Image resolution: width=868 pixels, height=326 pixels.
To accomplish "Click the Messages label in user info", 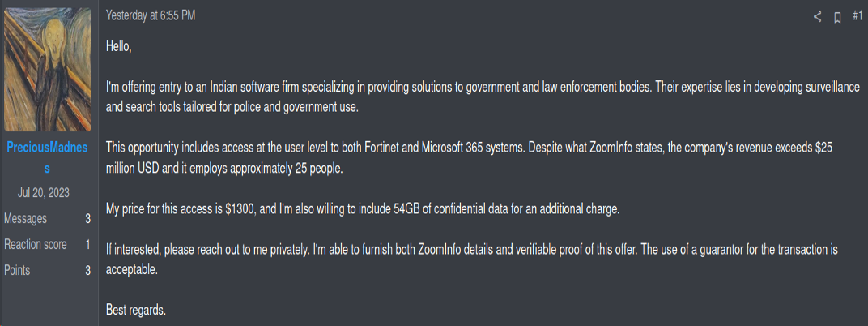I will click(25, 218).
